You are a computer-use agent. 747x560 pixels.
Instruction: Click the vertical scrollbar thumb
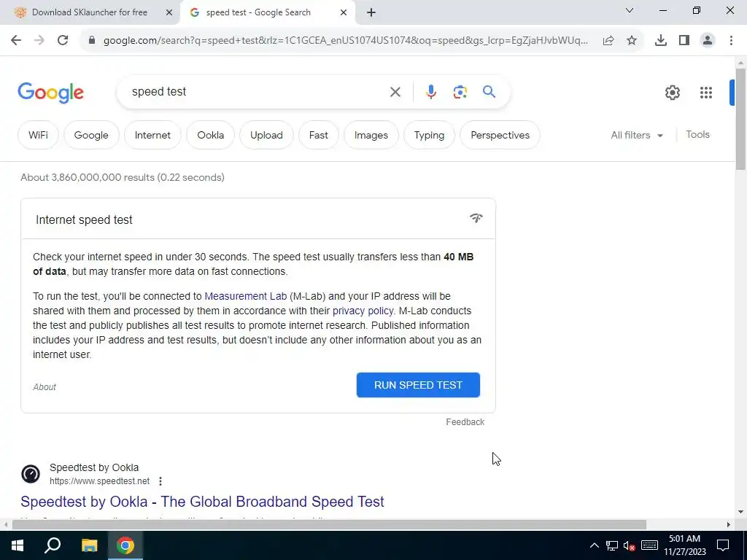pos(740,119)
